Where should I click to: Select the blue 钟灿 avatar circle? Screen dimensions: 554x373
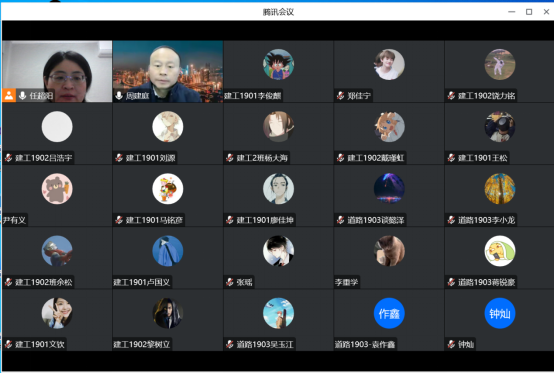(x=500, y=313)
